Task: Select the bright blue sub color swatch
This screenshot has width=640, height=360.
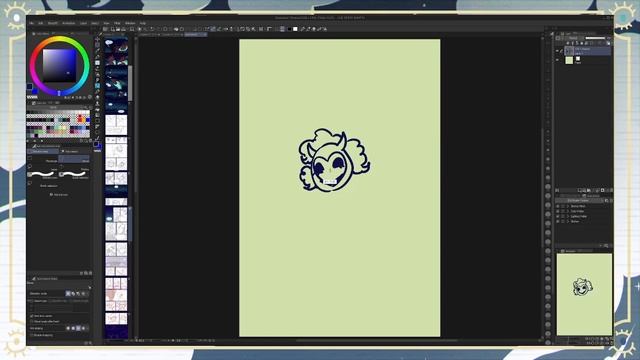Action: [35, 91]
